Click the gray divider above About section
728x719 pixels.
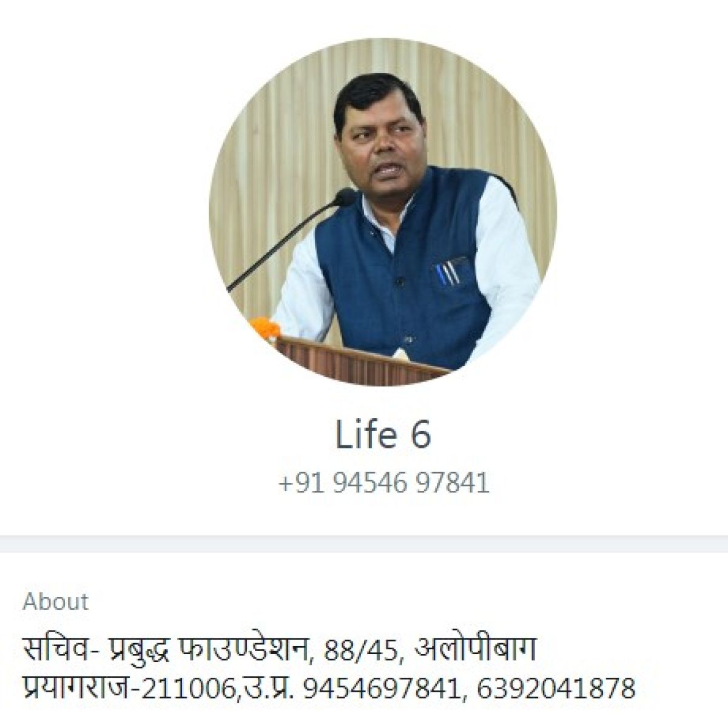pyautogui.click(x=364, y=544)
